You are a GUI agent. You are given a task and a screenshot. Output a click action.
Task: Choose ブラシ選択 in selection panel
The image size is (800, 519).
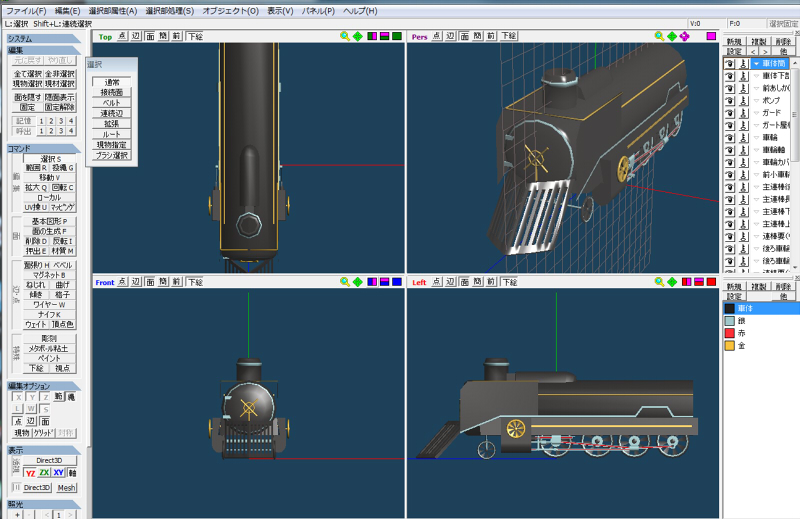point(112,156)
